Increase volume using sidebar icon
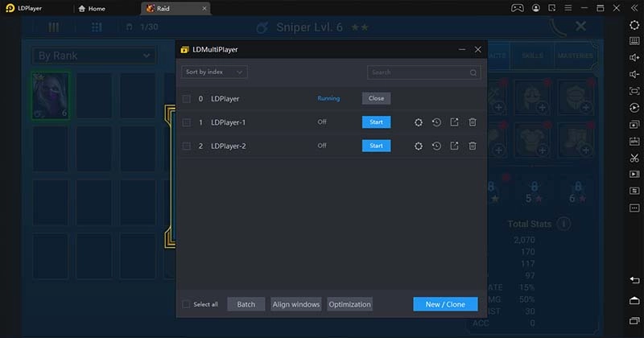The image size is (644, 338). pyautogui.click(x=634, y=56)
